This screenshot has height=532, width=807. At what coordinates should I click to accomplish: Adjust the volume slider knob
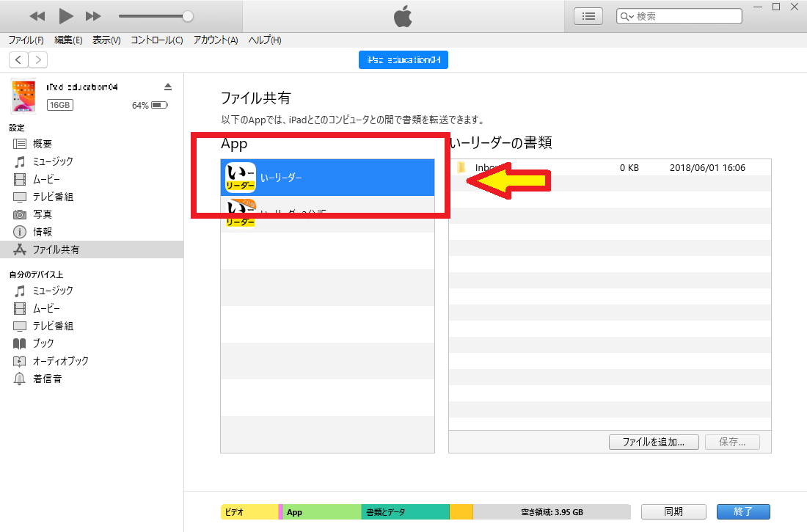(188, 16)
